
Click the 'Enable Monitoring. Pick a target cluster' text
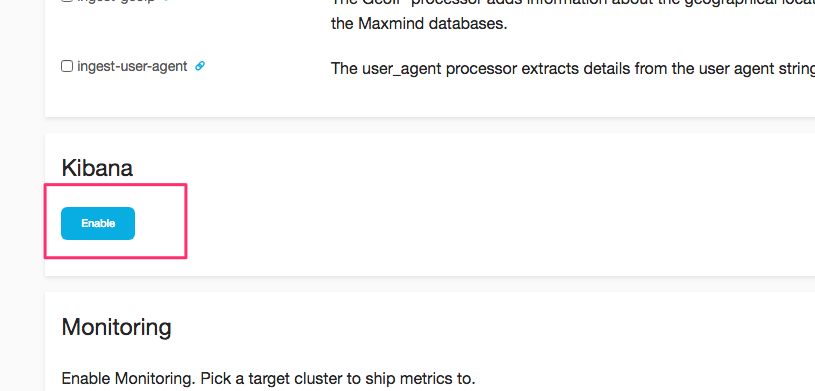click(268, 378)
